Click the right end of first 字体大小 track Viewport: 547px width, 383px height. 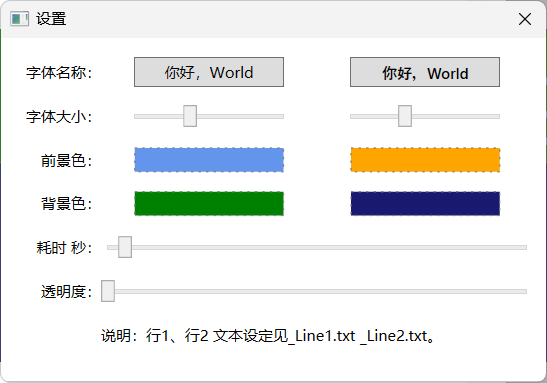click(x=281, y=117)
